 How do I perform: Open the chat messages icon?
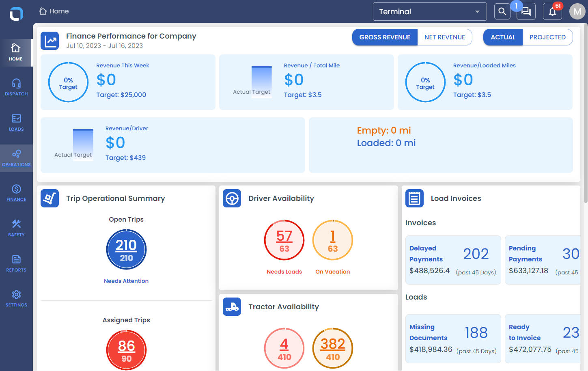tap(526, 11)
